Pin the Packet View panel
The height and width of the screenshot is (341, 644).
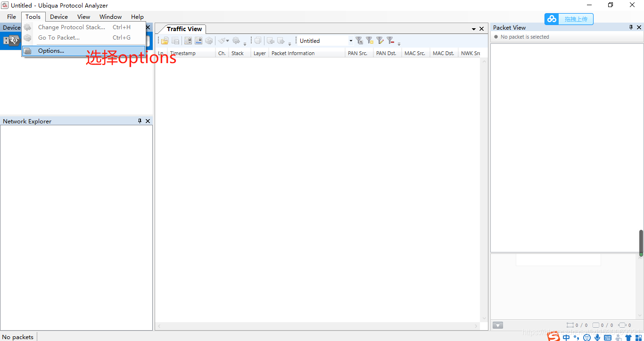(631, 27)
